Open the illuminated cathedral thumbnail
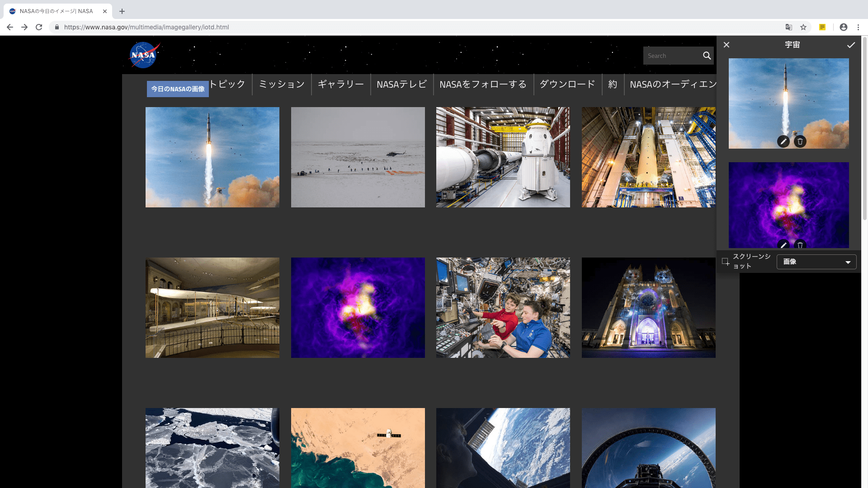The image size is (868, 488). (649, 308)
